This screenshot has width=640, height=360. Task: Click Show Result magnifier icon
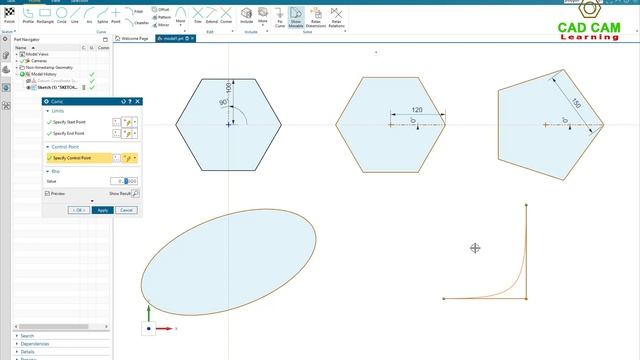point(136,193)
